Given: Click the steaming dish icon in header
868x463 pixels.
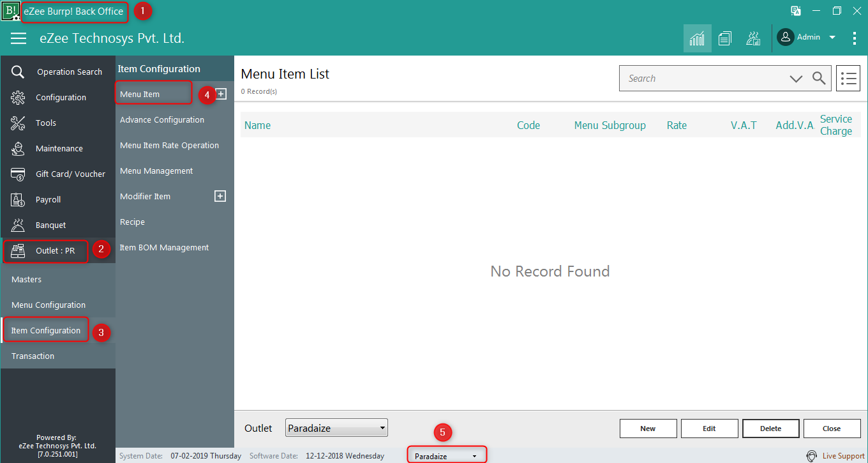Looking at the screenshot, I should click(753, 38).
